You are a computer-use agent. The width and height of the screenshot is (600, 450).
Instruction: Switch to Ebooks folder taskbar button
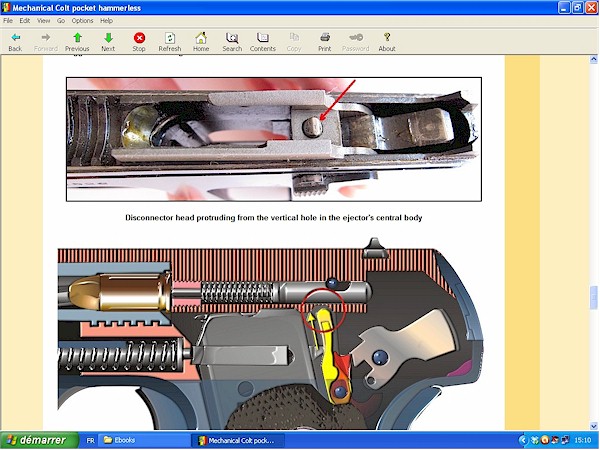(x=144, y=440)
